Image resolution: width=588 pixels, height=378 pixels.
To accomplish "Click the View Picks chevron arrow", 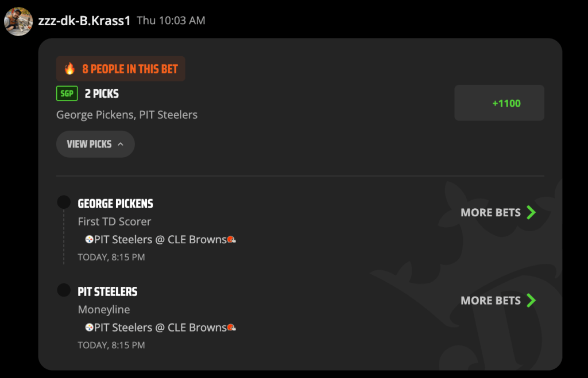I will coord(121,144).
